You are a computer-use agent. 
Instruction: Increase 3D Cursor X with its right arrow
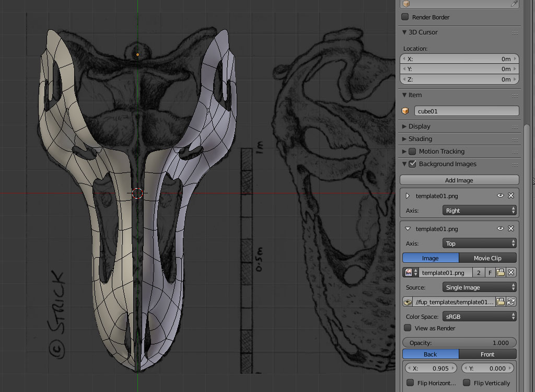pyautogui.click(x=515, y=59)
